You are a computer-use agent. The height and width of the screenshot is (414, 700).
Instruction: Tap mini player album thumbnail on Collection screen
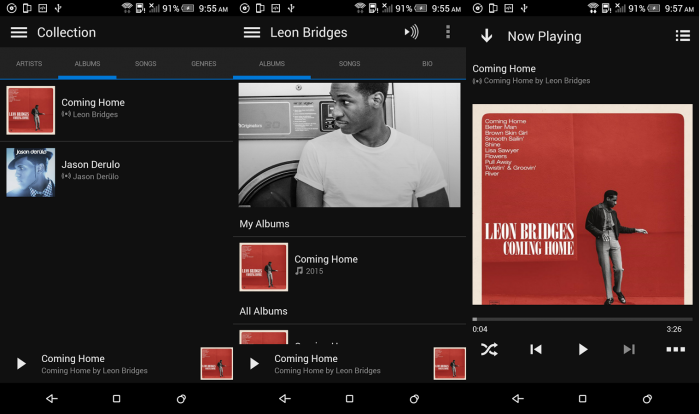coord(216,363)
